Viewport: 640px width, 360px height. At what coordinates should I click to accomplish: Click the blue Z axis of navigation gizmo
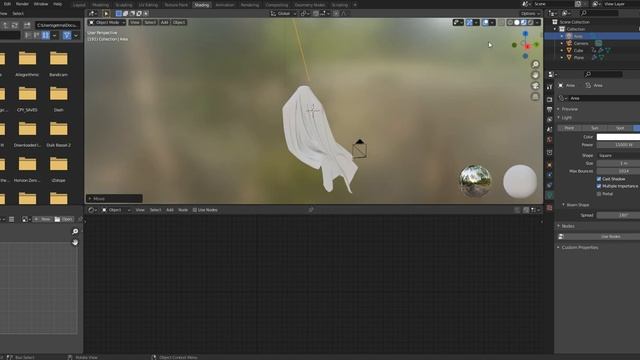tap(525, 34)
